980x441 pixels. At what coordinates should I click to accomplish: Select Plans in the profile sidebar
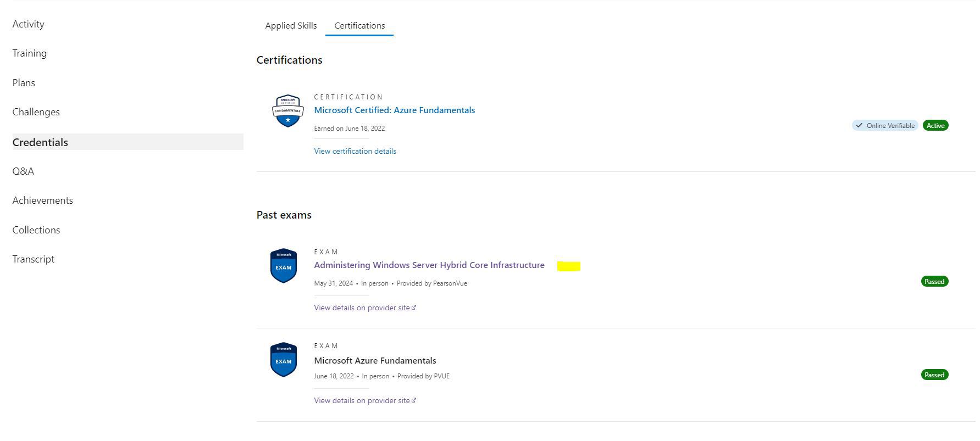[24, 83]
